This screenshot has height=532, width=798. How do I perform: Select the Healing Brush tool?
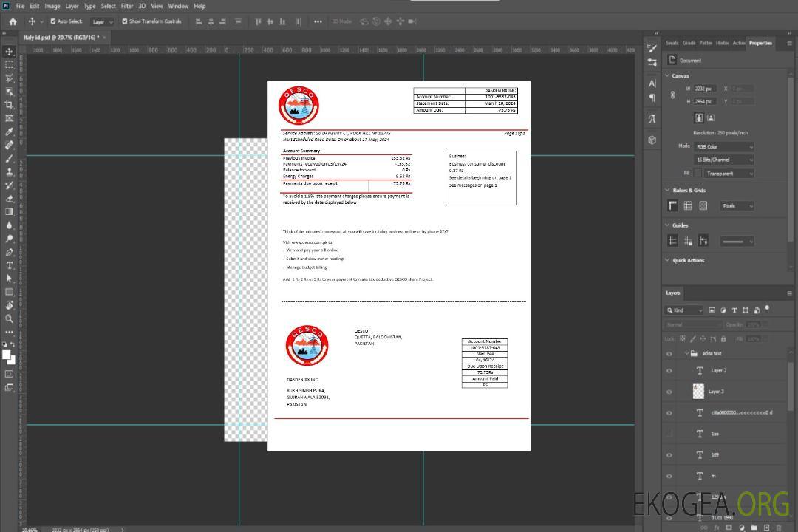click(x=9, y=145)
